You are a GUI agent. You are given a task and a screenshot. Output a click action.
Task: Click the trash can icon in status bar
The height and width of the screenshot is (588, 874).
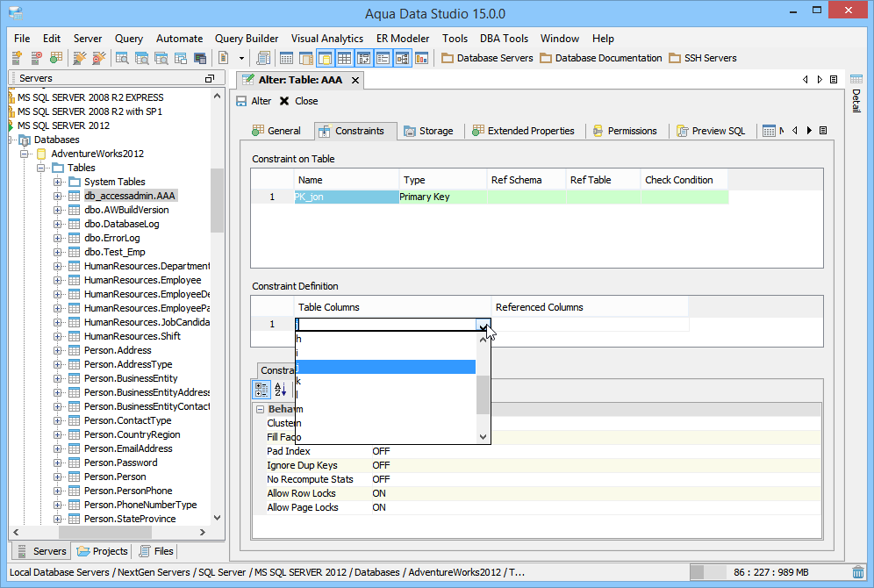click(x=858, y=571)
